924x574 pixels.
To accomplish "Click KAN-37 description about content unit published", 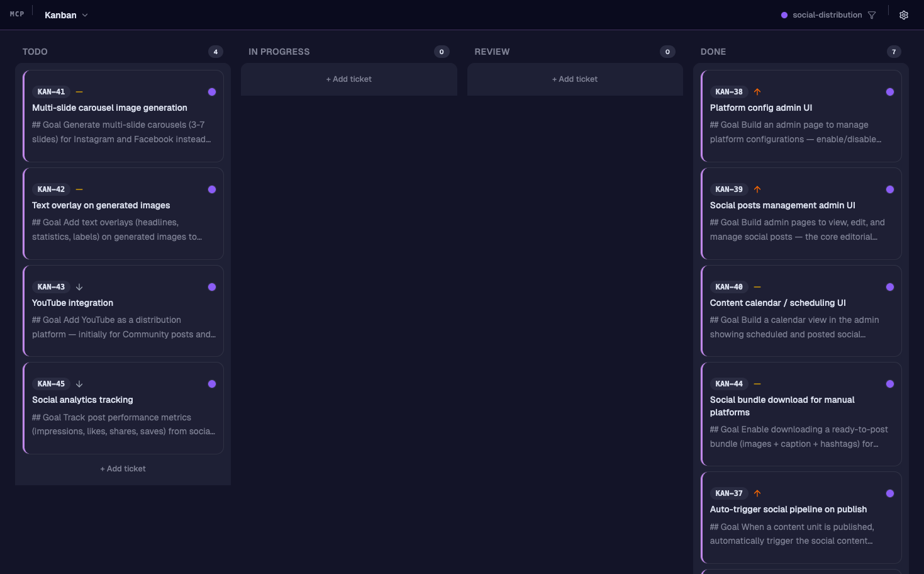I will click(792, 534).
